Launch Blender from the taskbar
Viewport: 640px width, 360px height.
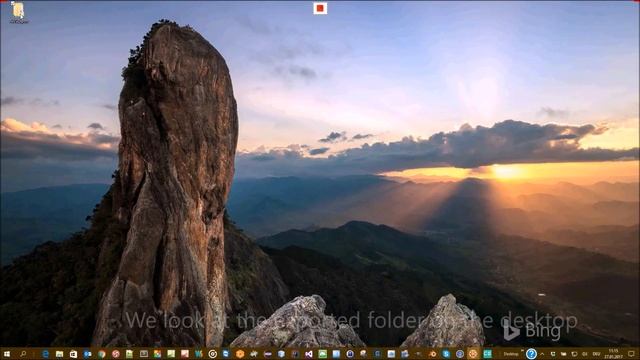pos(433,354)
